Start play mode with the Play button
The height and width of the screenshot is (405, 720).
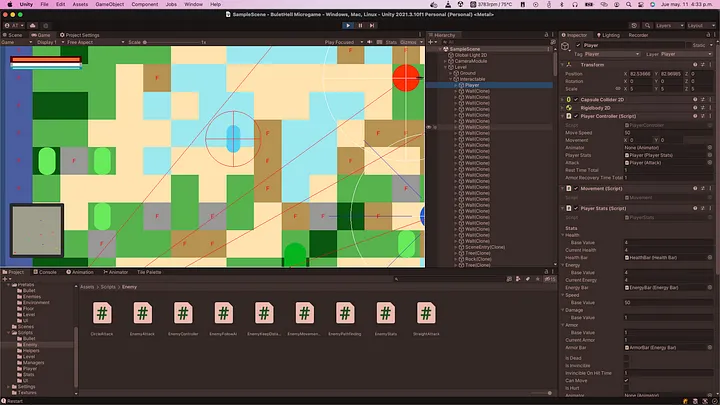(x=348, y=26)
